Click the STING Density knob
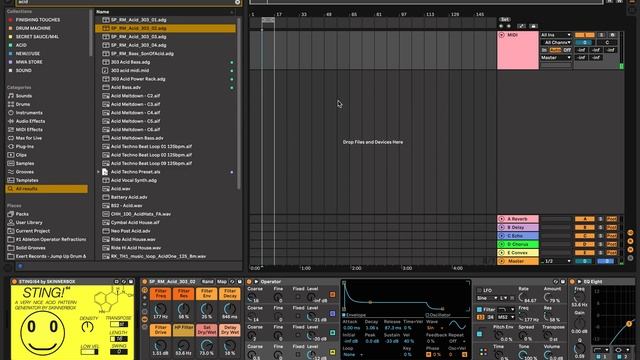This screenshot has width=640, height=360. point(87,327)
